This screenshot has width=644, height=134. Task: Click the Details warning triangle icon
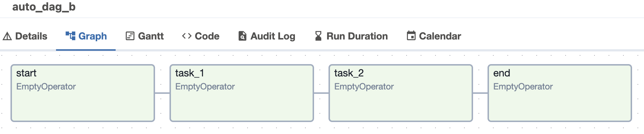7,36
